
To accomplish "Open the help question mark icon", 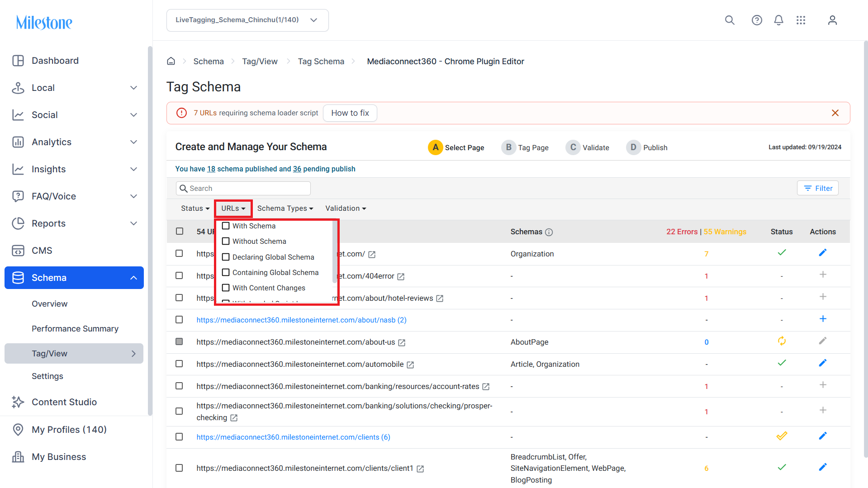I will (757, 20).
